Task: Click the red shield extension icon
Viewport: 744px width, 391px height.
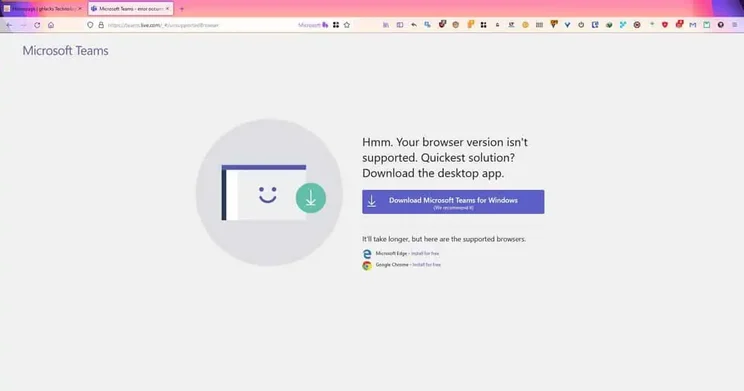Action: [x=665, y=25]
